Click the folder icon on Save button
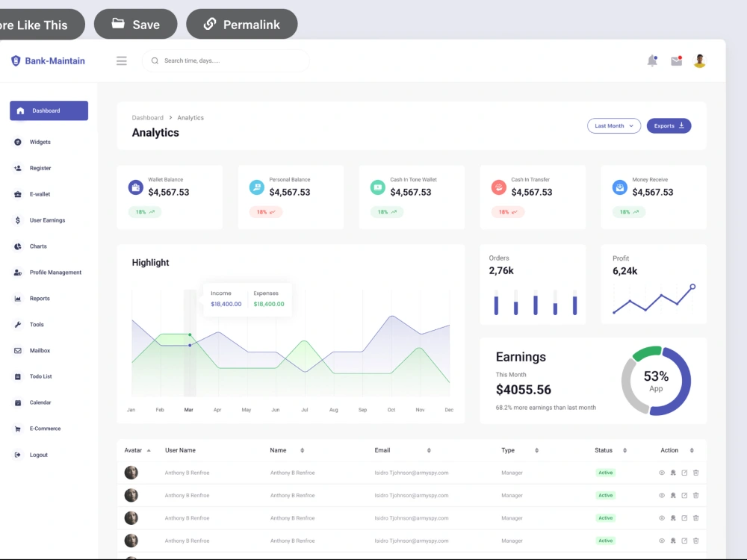Screen dimensions: 747x560 click(118, 23)
